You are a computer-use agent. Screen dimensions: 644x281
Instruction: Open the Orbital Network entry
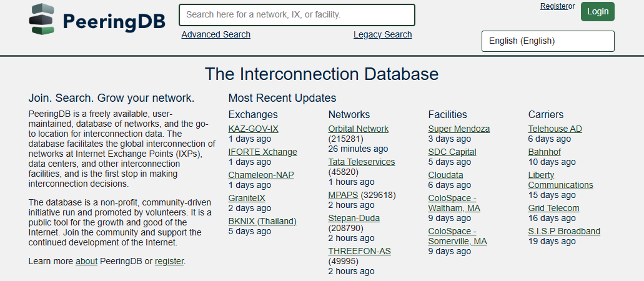pyautogui.click(x=358, y=129)
